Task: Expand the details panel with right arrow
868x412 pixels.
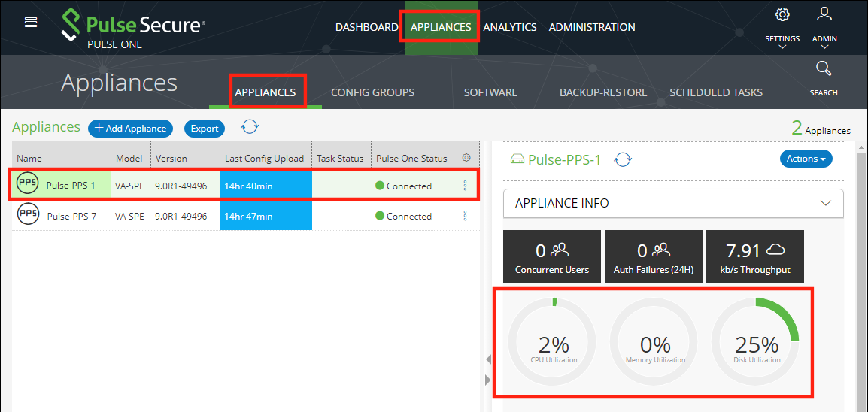Action: (488, 380)
